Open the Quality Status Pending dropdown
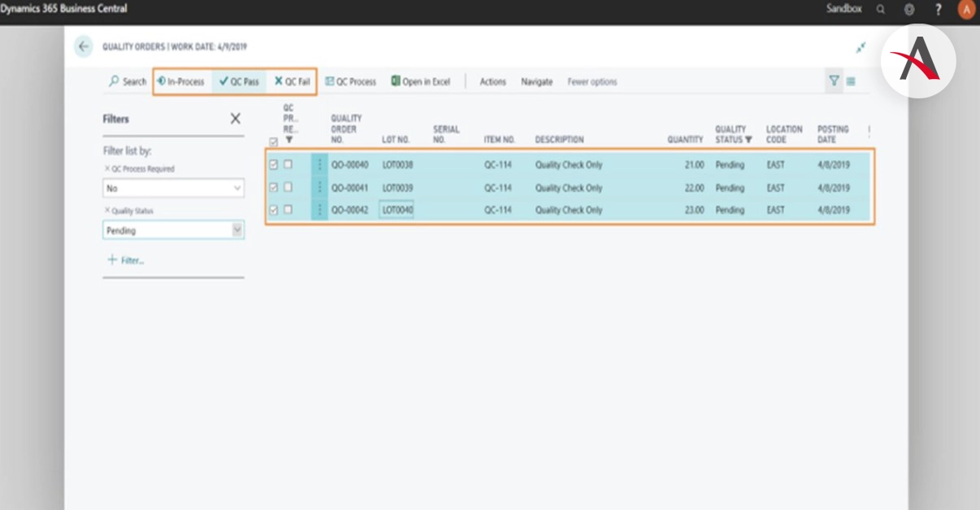Viewport: 980px width, 510px height. click(237, 230)
